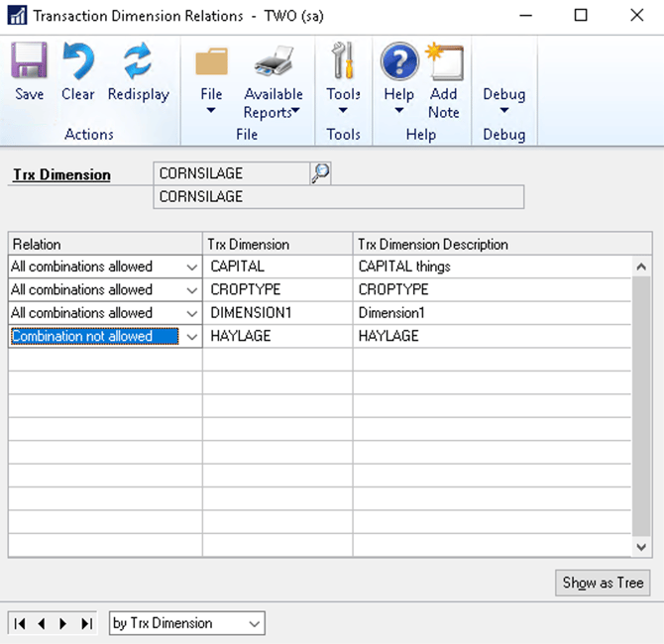Click the Show as Tree button
Screen dimensions: 664x644
(x=603, y=583)
